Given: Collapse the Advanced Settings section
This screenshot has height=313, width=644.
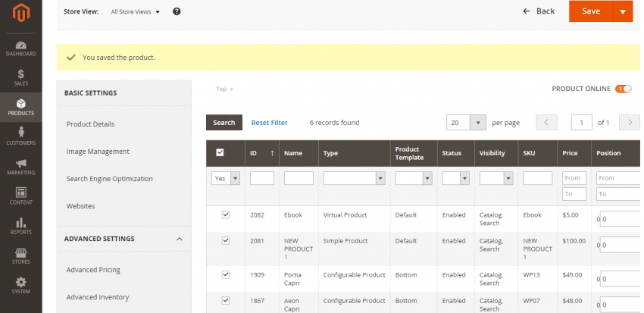Looking at the screenshot, I should click(180, 239).
